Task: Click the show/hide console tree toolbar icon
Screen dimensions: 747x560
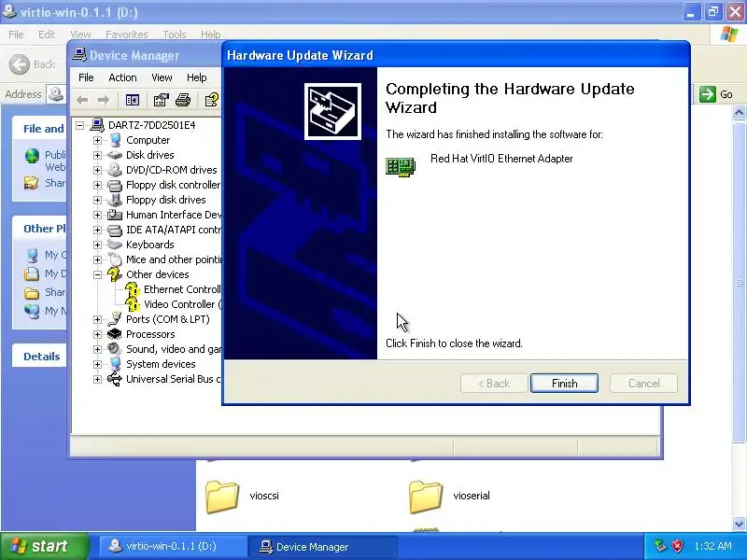Action: pos(132,100)
